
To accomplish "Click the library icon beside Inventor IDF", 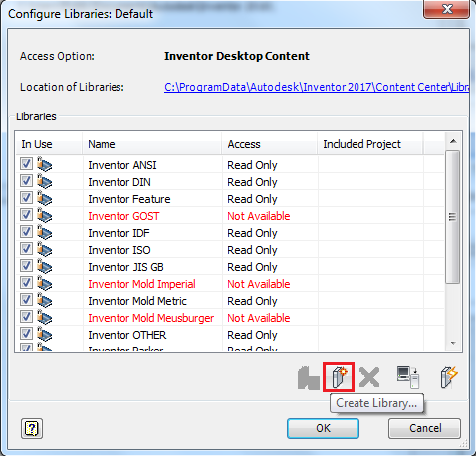I will [44, 232].
